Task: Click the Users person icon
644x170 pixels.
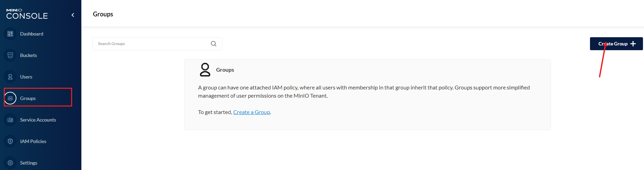Action: (x=10, y=77)
